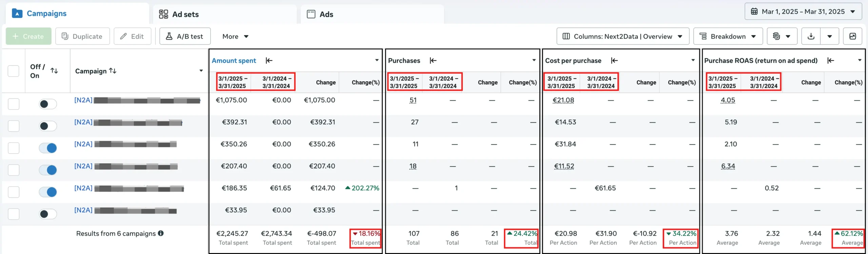The image size is (868, 254).
Task: Open the date range picker Mar 1–31, 2025
Action: click(803, 12)
